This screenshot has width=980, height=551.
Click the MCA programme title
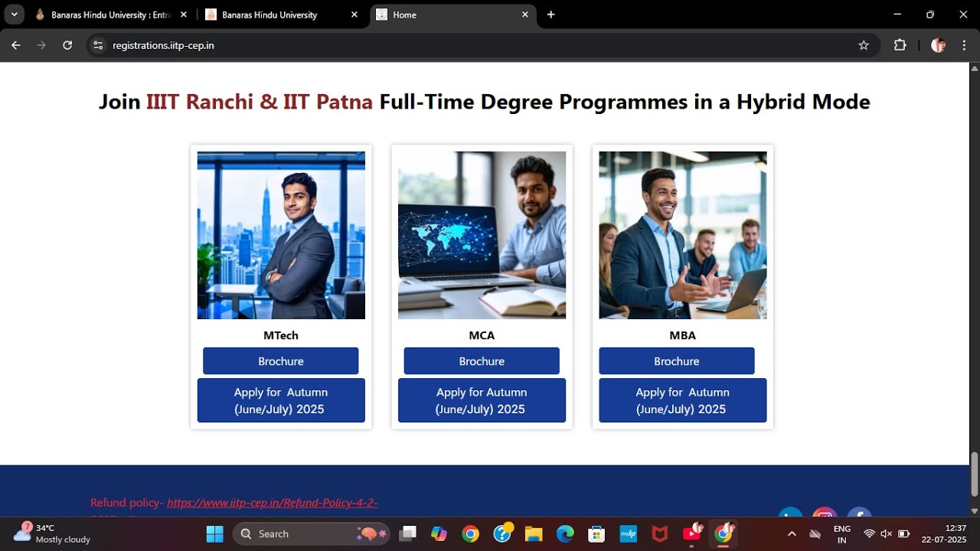coord(482,335)
